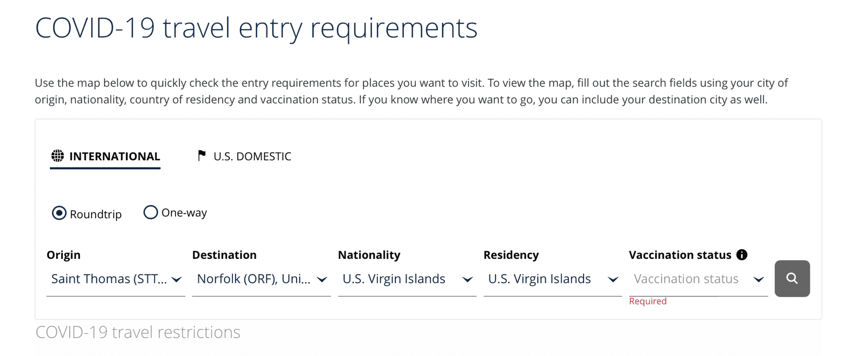Screen dimensions: 868x356
Task: Switch to the INTERNATIONAL tab
Action: tap(105, 157)
